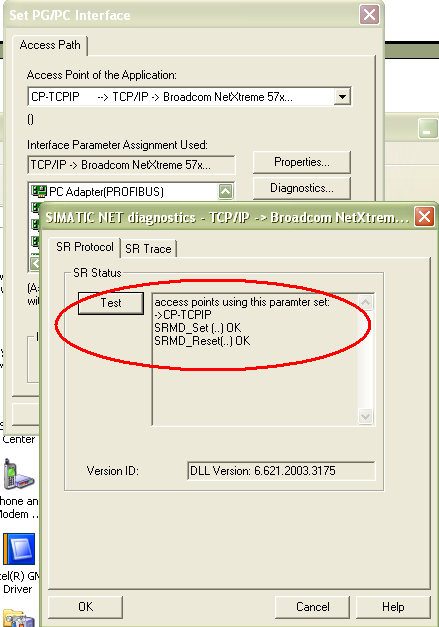Viewport: 439px width, 627px height.
Task: Click the folder icon at desktop bottom
Action: point(19,618)
